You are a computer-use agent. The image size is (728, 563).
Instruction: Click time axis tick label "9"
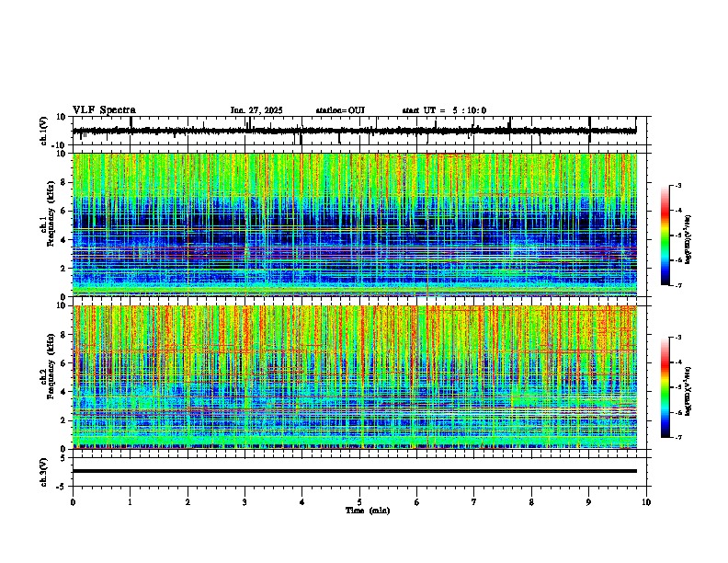[x=588, y=502]
